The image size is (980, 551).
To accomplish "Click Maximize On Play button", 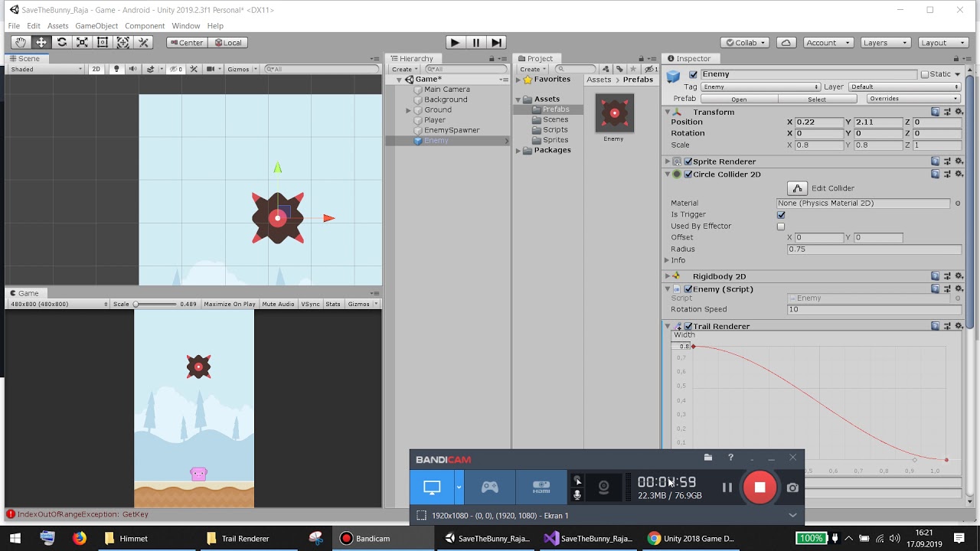I will coord(230,304).
